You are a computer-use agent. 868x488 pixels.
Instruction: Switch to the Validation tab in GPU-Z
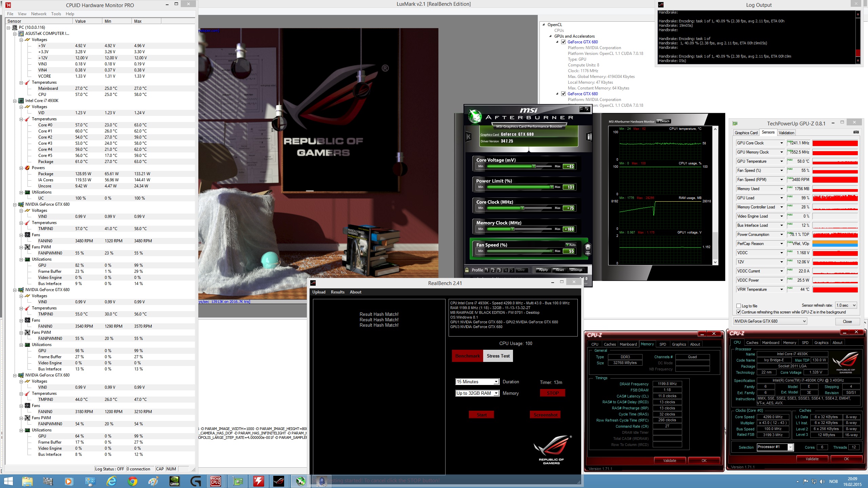click(x=786, y=133)
